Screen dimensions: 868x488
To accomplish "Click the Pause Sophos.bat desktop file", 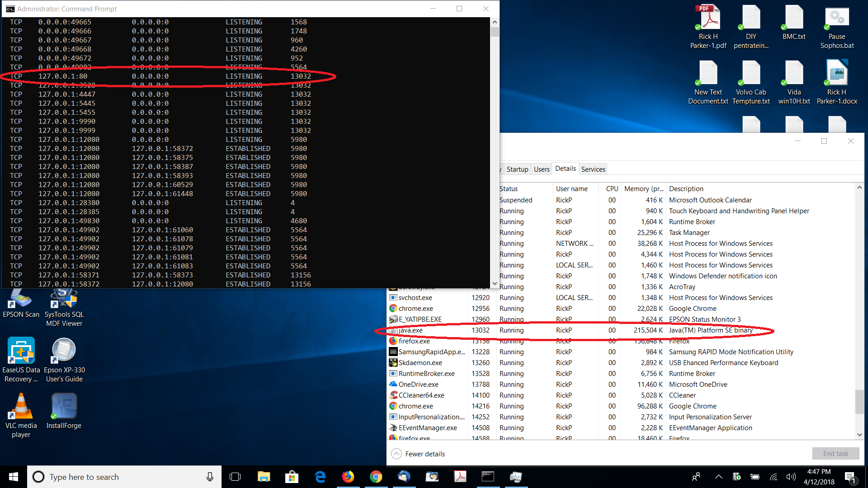I will pyautogui.click(x=837, y=19).
